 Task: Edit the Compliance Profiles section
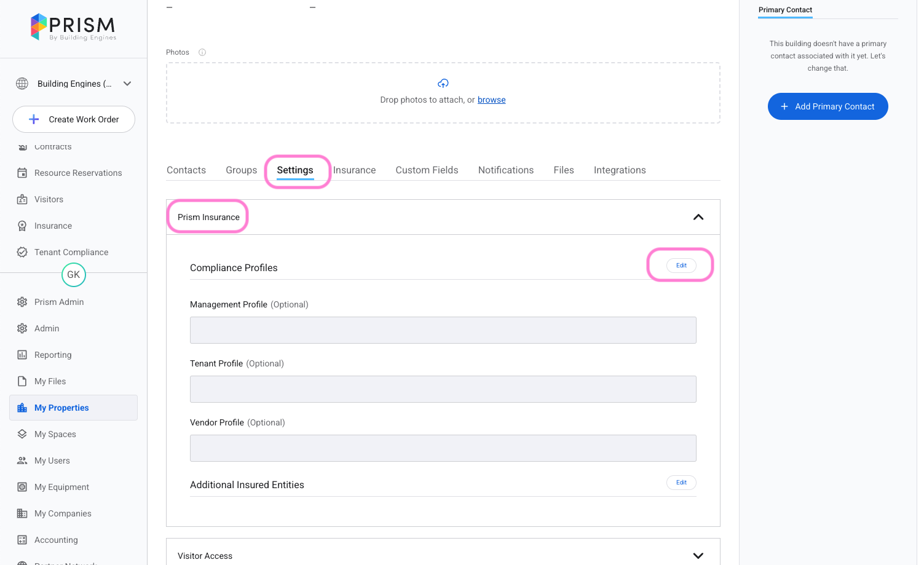click(x=681, y=266)
